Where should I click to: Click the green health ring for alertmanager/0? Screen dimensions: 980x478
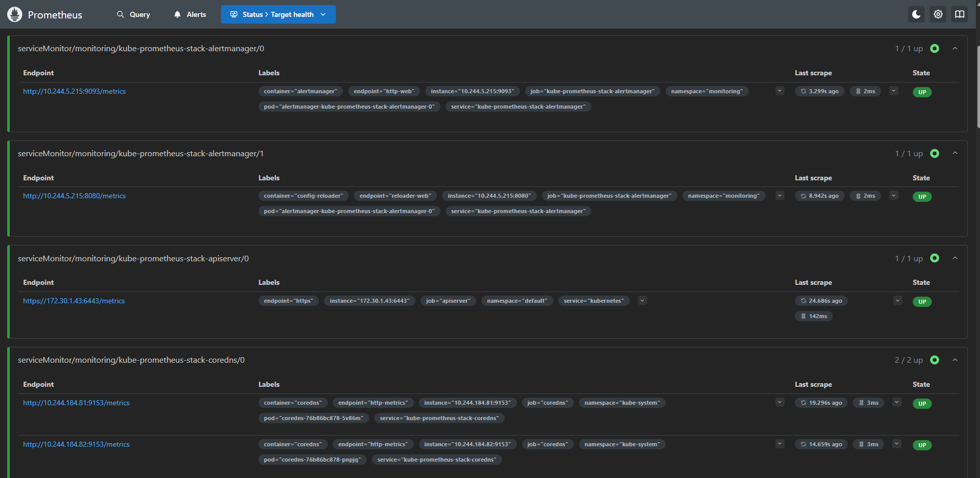(934, 49)
